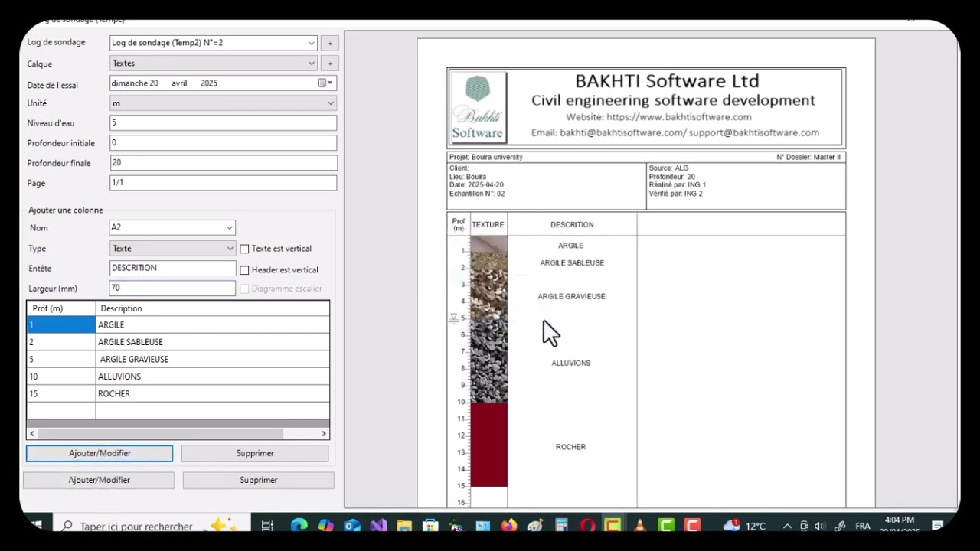
Task: Enable the Header est vertical checkbox
Action: pyautogui.click(x=244, y=270)
